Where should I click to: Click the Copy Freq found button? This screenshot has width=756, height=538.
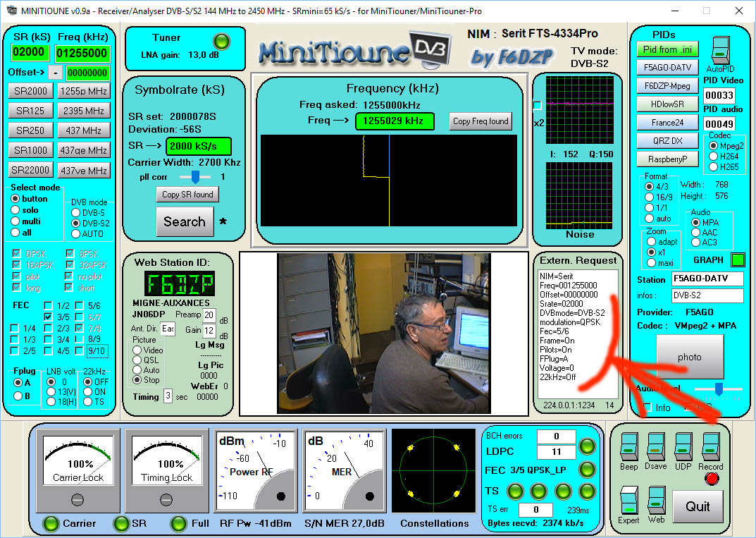[481, 121]
